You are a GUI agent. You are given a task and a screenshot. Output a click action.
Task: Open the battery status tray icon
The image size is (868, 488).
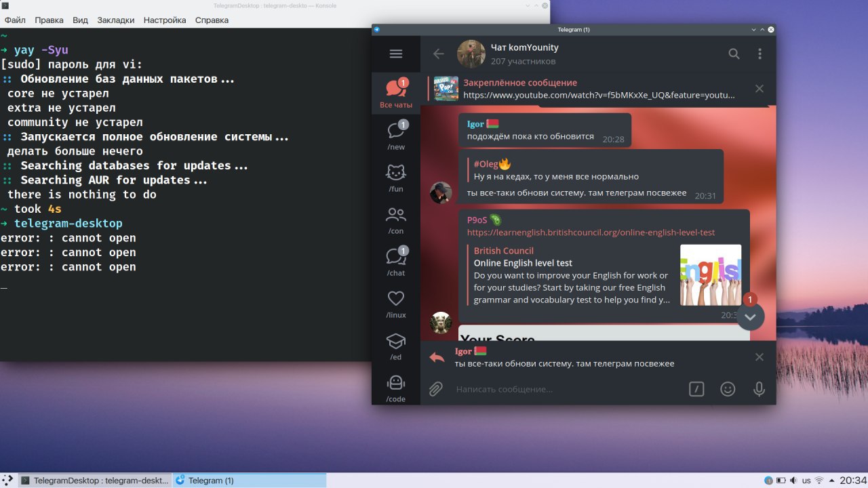pyautogui.click(x=781, y=481)
